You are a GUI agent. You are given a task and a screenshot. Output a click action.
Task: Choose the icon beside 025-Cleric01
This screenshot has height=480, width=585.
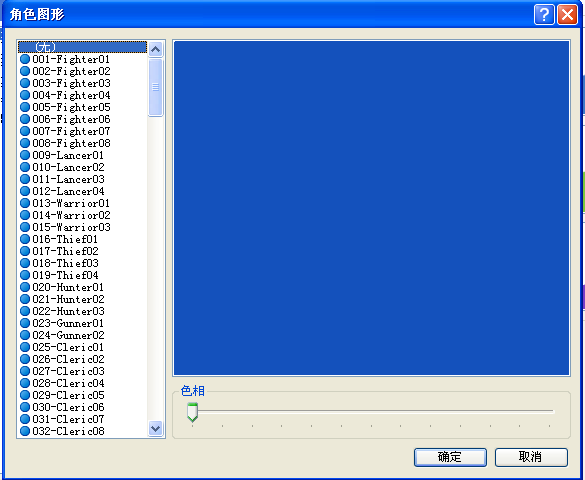click(x=25, y=347)
